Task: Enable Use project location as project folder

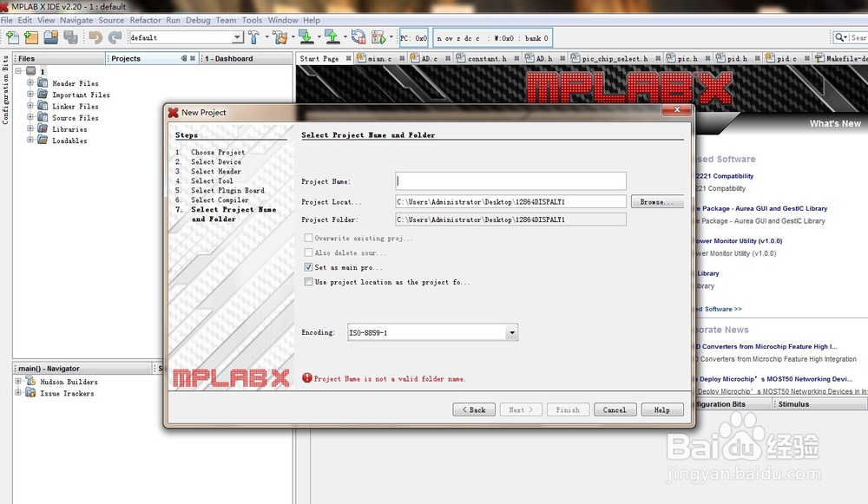Action: 308,282
